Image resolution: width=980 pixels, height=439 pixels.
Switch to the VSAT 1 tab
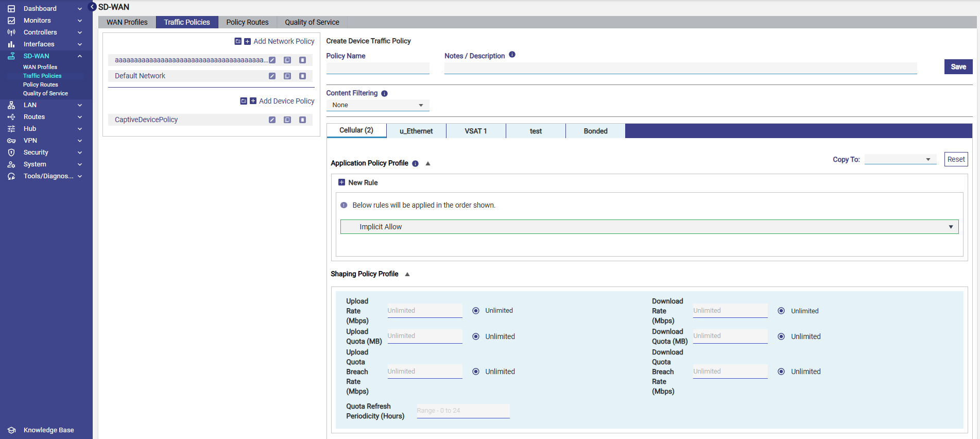click(x=475, y=131)
